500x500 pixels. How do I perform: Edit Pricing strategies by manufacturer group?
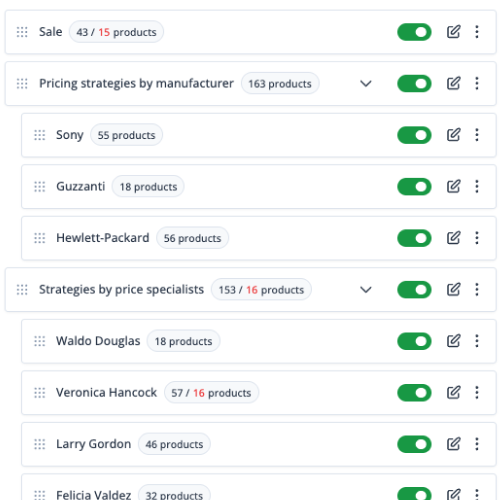click(453, 83)
